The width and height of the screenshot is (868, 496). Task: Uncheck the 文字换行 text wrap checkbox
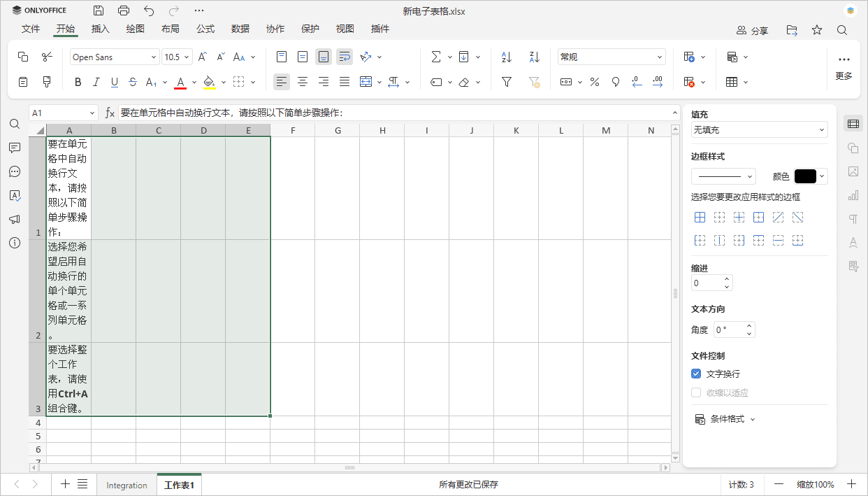point(695,373)
